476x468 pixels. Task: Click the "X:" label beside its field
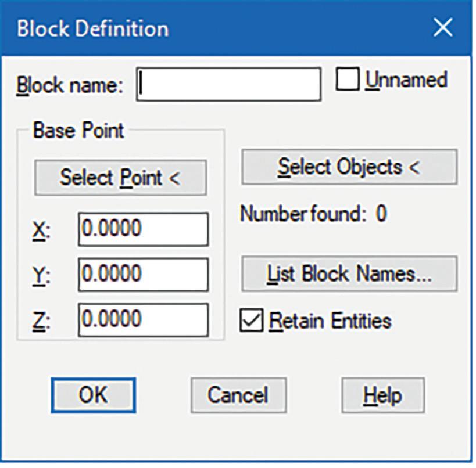[x=41, y=231]
